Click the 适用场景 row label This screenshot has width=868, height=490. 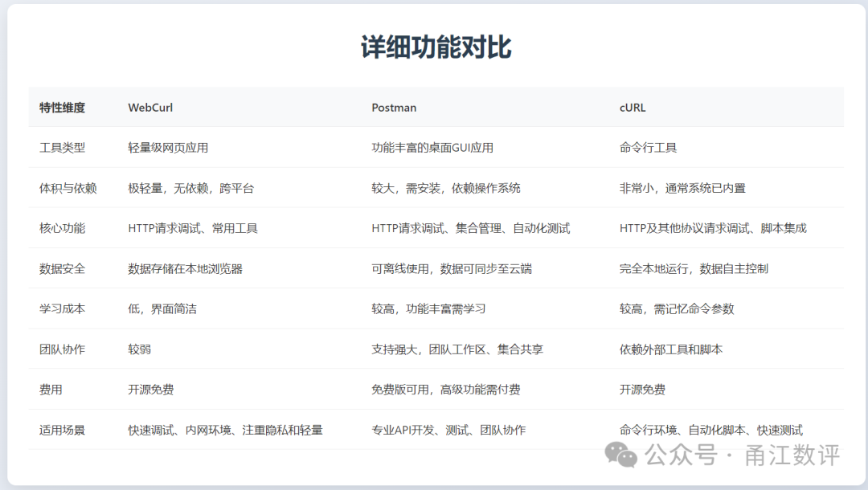click(x=62, y=431)
